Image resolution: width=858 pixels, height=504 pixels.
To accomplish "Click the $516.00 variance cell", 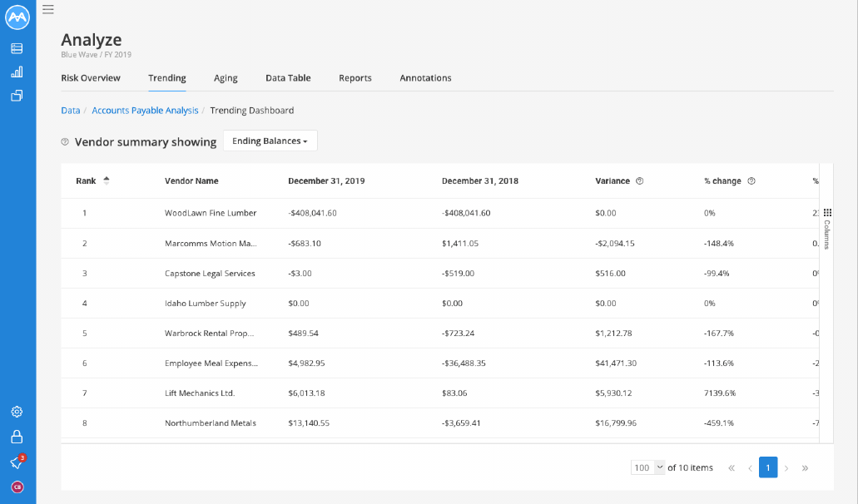I will (610, 274).
